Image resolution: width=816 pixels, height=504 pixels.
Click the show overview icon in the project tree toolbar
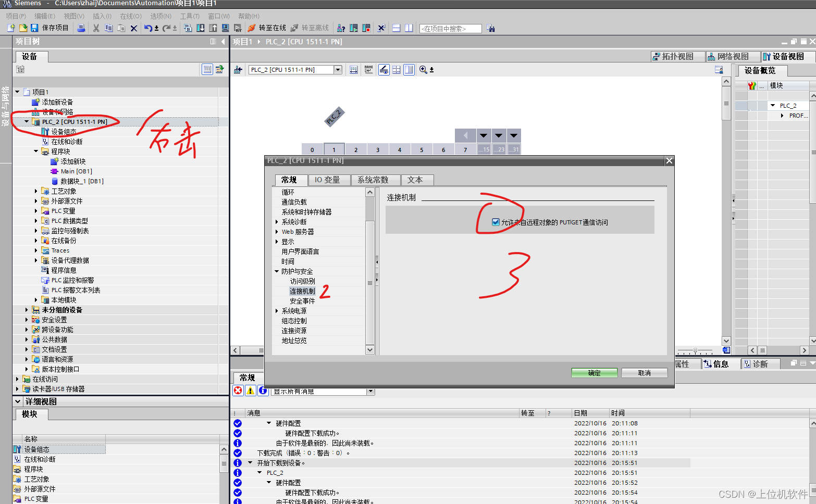207,69
